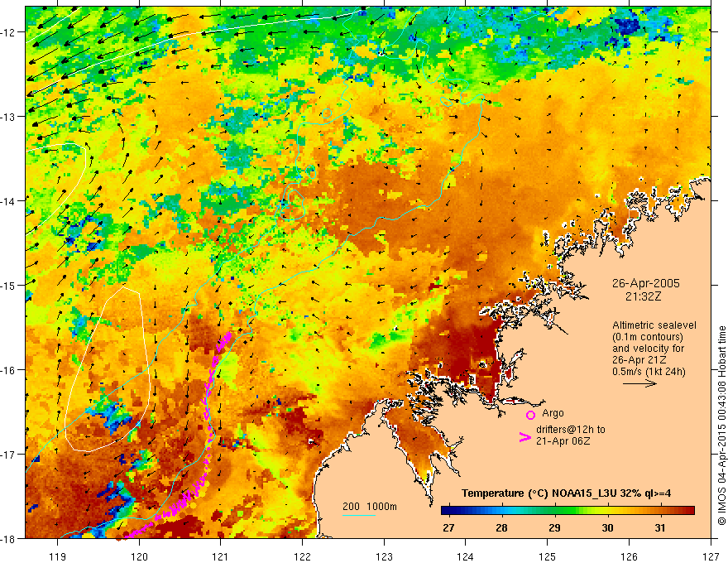Click the 0.5m/s velocity scale arrow
This screenshot has height=563, width=728.
[x=639, y=383]
